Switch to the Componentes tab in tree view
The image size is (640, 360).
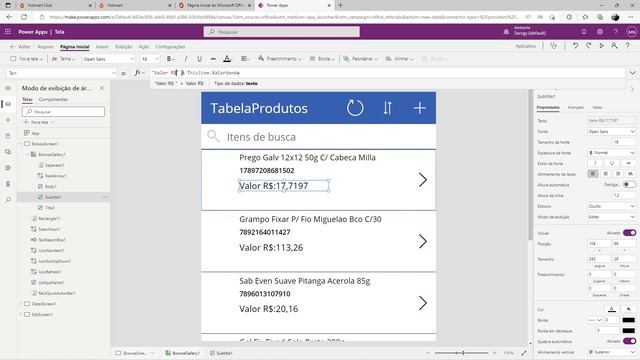tap(53, 99)
